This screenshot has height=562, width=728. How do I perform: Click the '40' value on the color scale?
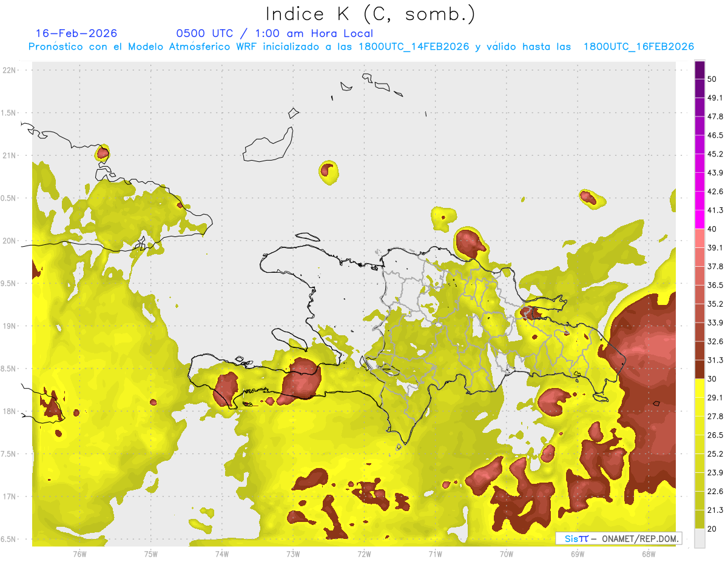pos(712,229)
